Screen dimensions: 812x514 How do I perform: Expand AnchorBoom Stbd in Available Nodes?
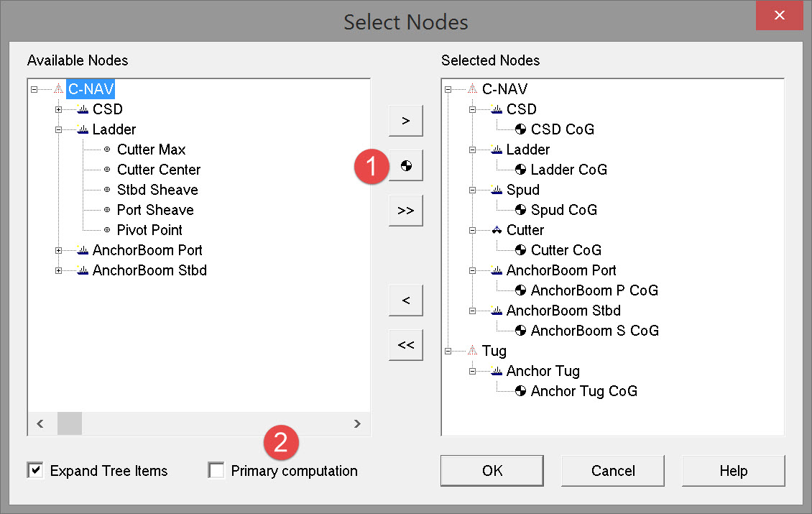59,270
